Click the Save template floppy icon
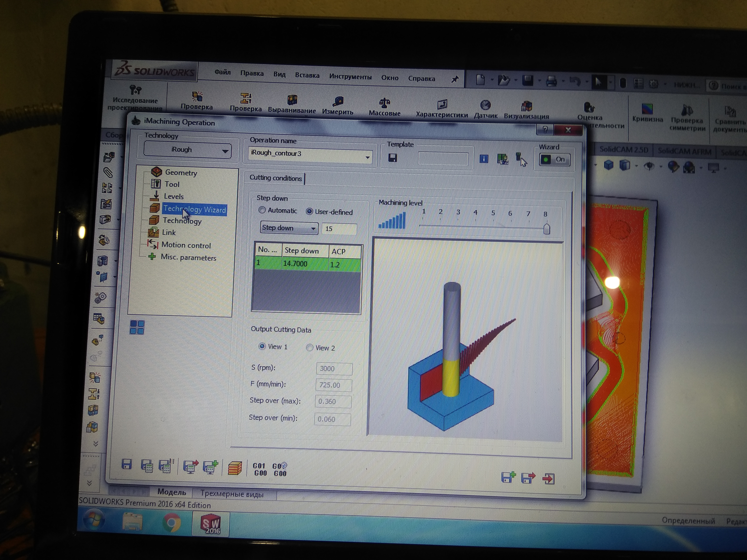 [392, 158]
